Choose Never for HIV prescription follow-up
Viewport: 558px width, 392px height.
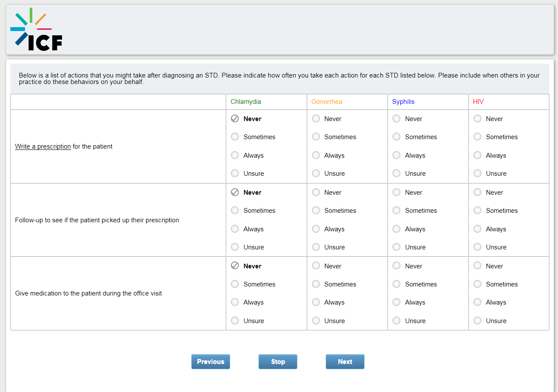pyautogui.click(x=477, y=193)
